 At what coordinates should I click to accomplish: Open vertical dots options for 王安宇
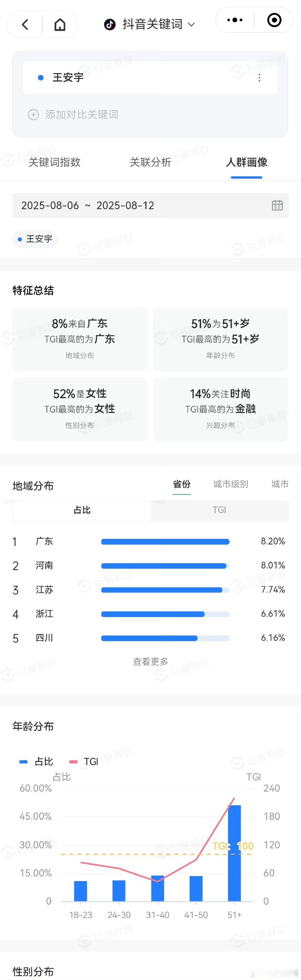260,78
